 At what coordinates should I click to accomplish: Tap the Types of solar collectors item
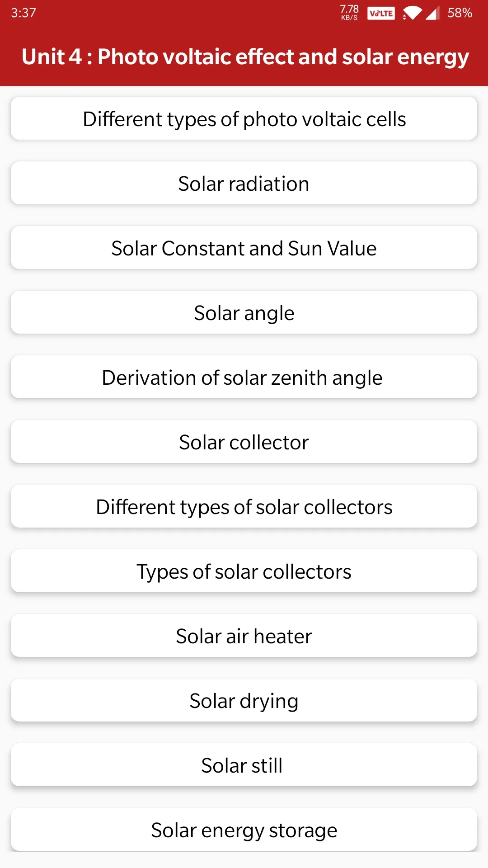(244, 571)
